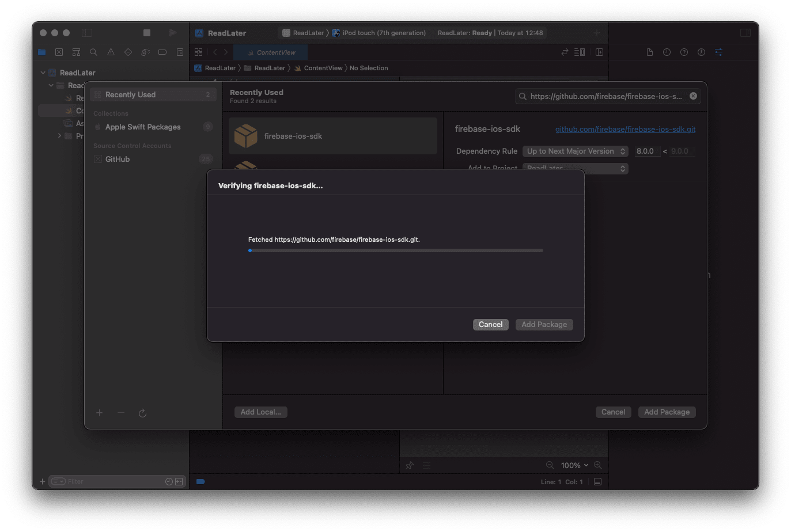Viewport: 791px width, 532px height.
Task: Edit the 8.0.0 minimum version field
Action: tap(648, 151)
